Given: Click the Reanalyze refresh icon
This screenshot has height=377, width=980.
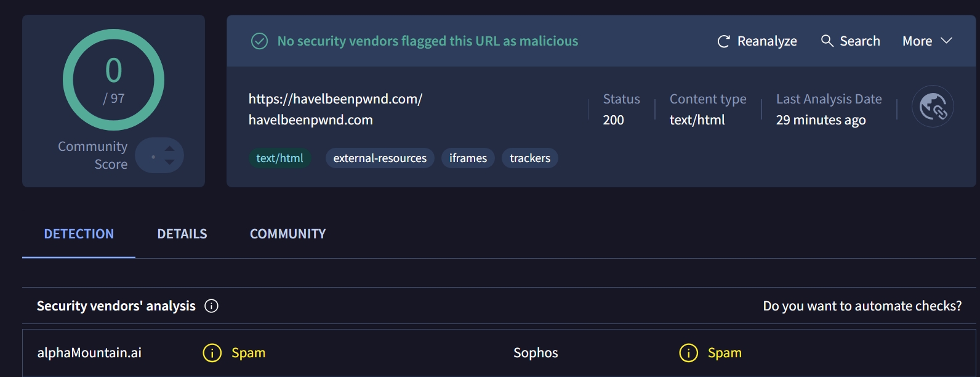Looking at the screenshot, I should pos(724,41).
